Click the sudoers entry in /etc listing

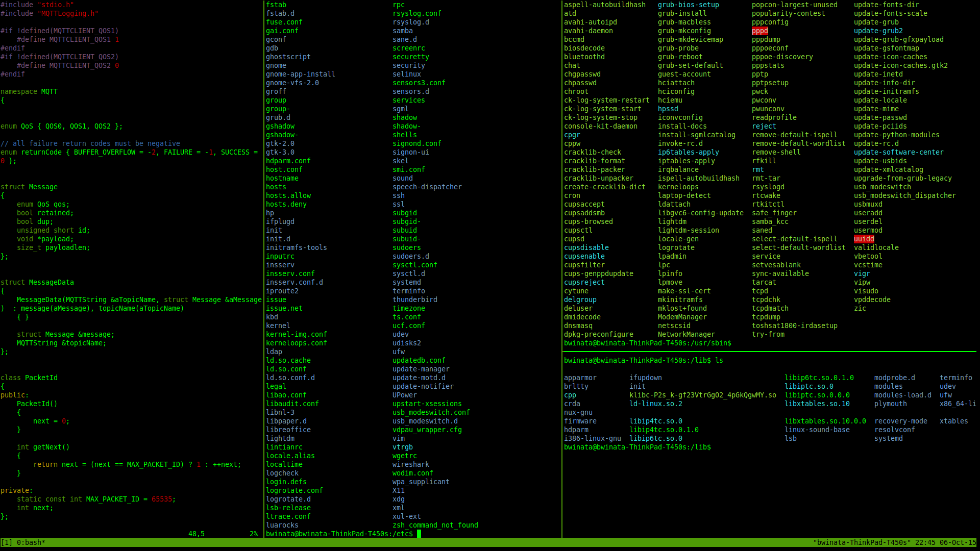[x=406, y=247]
